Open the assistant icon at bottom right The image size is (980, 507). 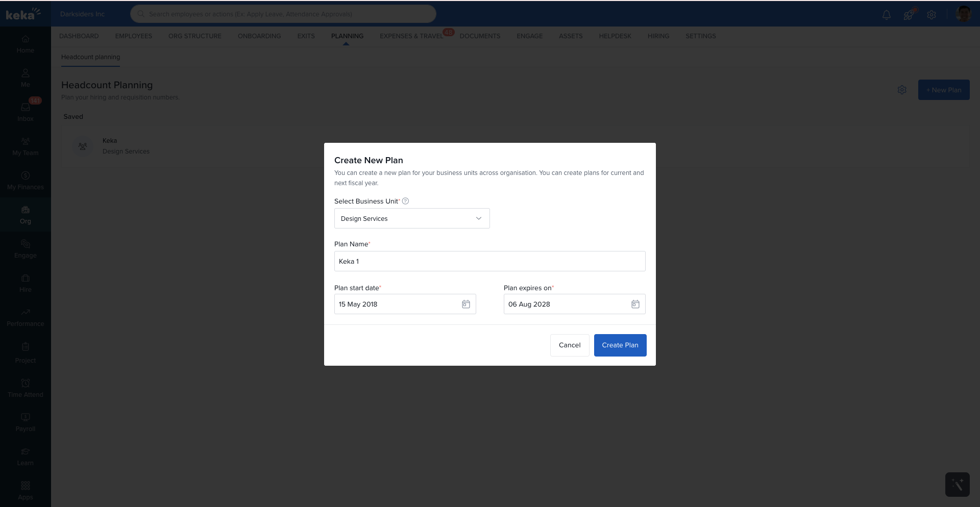[x=957, y=485]
